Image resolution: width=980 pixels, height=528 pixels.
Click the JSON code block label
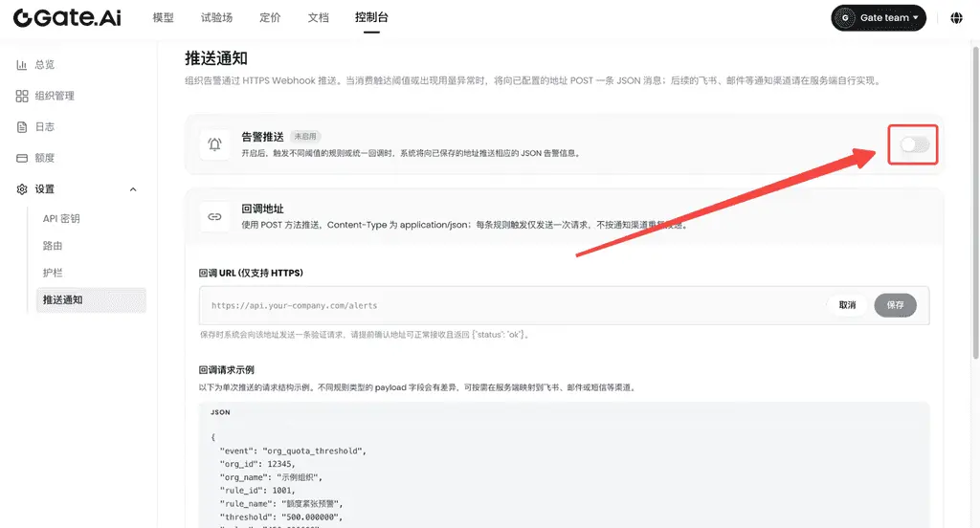click(220, 412)
